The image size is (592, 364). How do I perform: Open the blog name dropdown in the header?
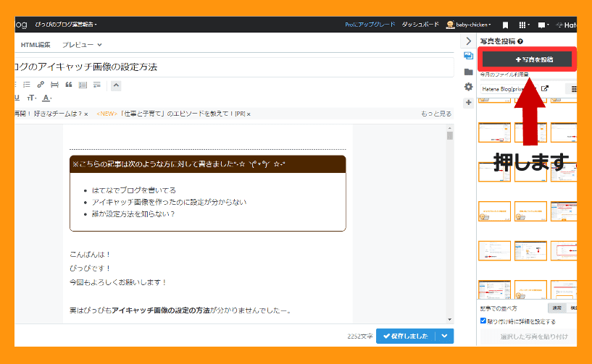pyautogui.click(x=66, y=25)
